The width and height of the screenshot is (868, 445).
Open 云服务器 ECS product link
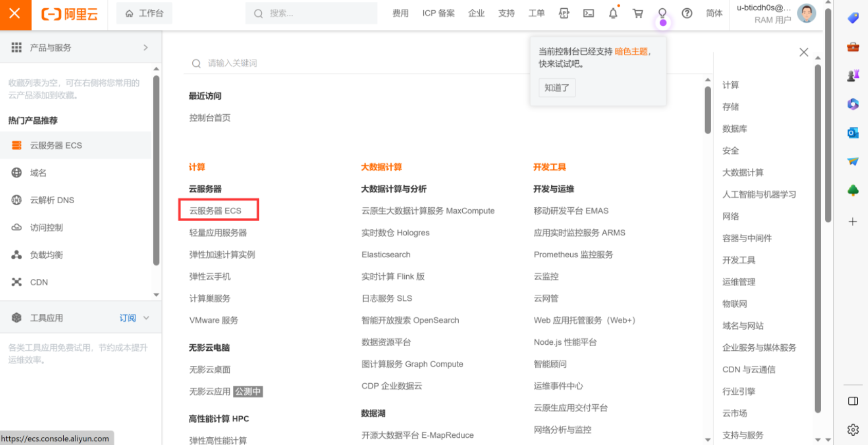(x=215, y=210)
